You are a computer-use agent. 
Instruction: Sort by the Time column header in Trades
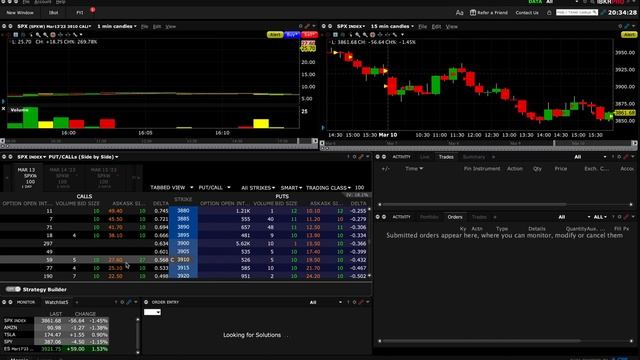(414, 169)
